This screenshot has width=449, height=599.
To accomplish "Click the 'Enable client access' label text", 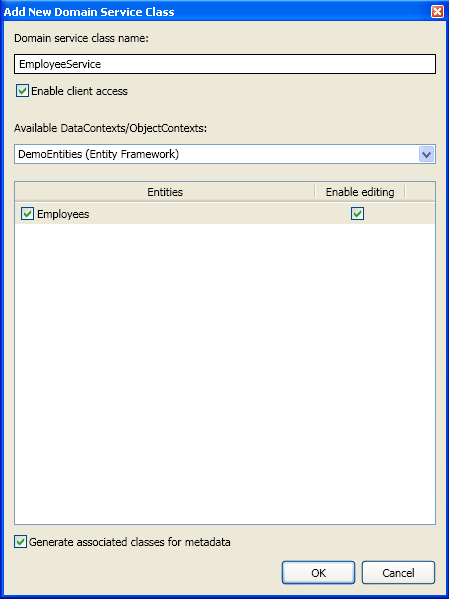I will (79, 91).
